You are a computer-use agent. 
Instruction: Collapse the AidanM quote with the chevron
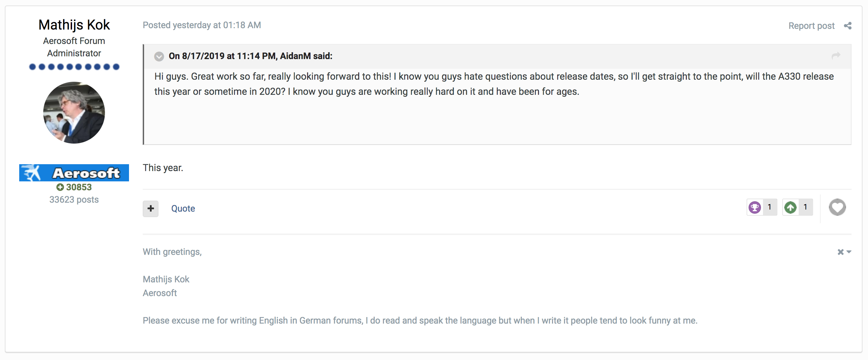coord(159,56)
